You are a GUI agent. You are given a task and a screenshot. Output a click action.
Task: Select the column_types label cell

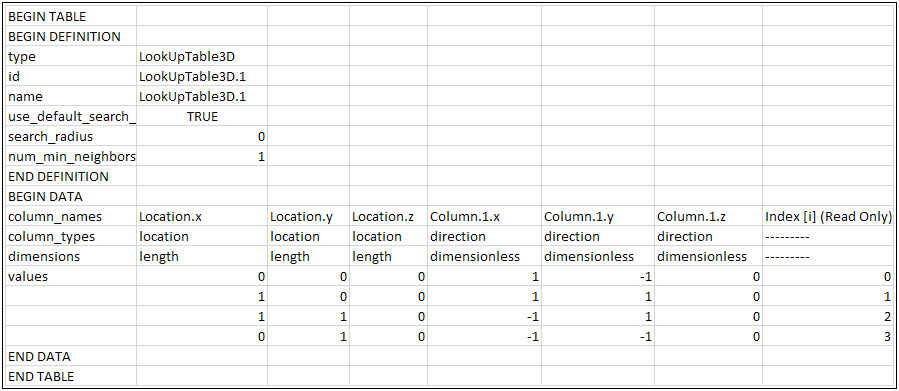tap(71, 236)
